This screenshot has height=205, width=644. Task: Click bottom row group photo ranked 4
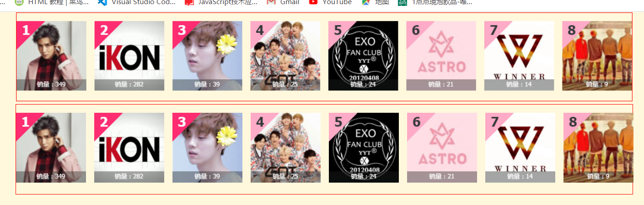click(x=285, y=147)
